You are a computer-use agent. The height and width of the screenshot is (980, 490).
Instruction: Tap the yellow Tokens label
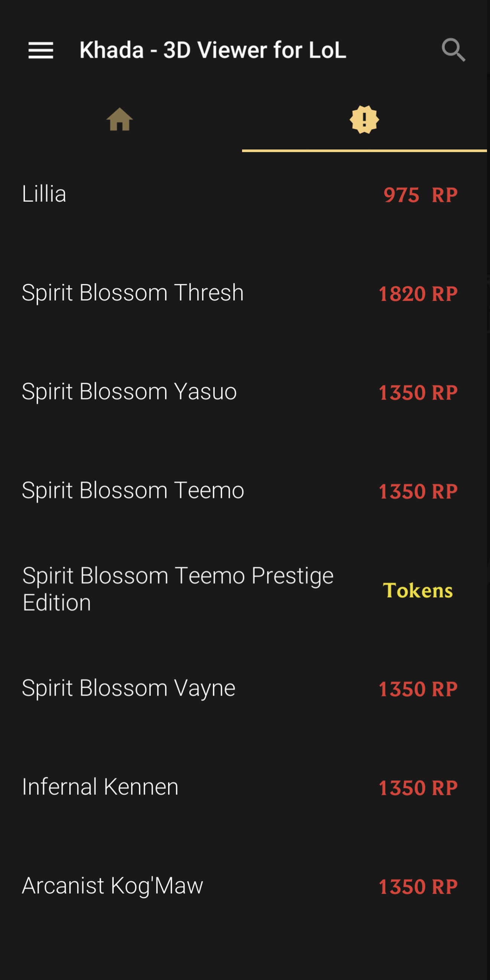[418, 591]
